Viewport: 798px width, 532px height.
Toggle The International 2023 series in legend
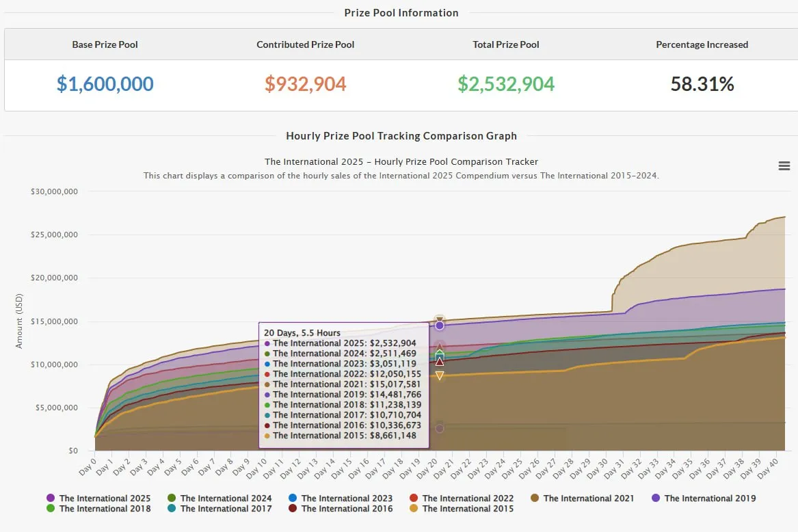(x=341, y=498)
